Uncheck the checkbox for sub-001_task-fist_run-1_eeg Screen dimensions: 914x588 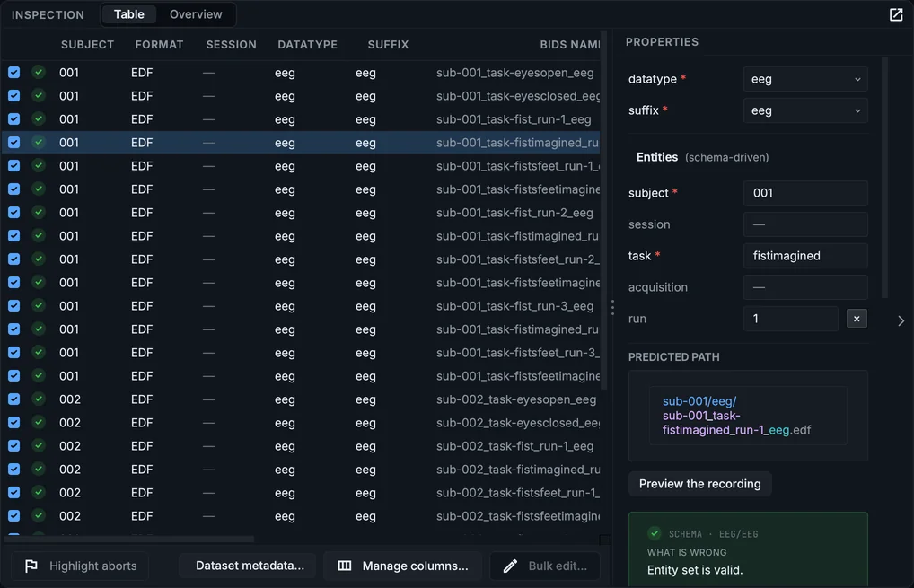(14, 118)
